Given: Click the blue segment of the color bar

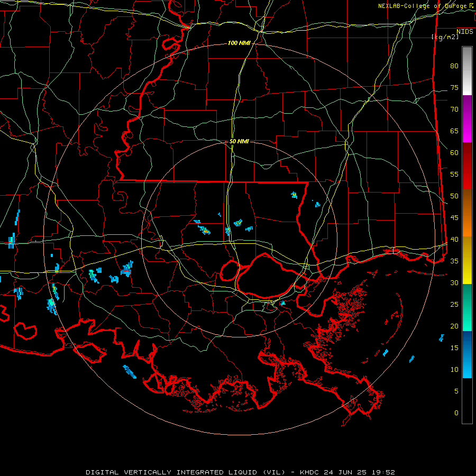Looking at the screenshot, I should click(x=467, y=354).
